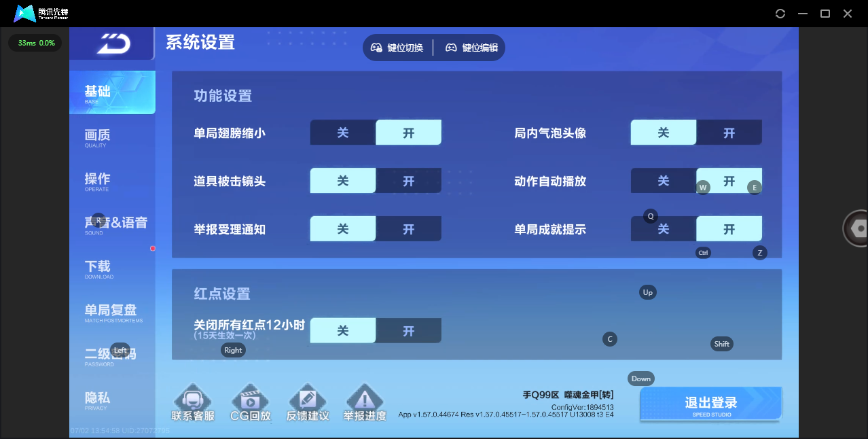Open the 声音&语音 sound tab
This screenshot has height=439, width=868.
click(x=112, y=224)
